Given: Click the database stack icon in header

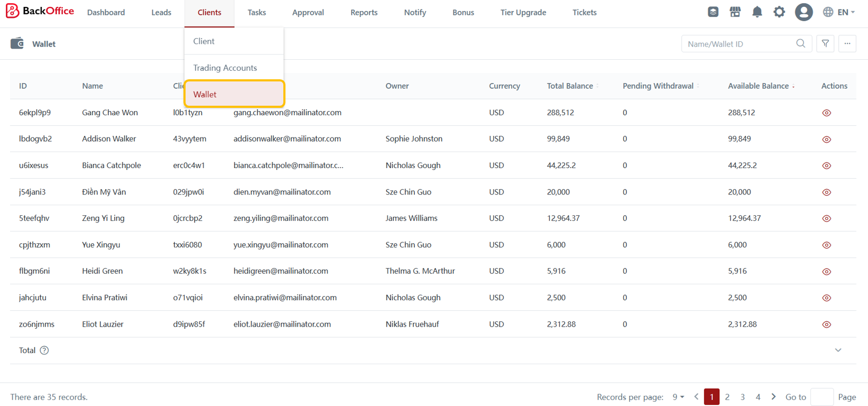Looking at the screenshot, I should pyautogui.click(x=713, y=12).
